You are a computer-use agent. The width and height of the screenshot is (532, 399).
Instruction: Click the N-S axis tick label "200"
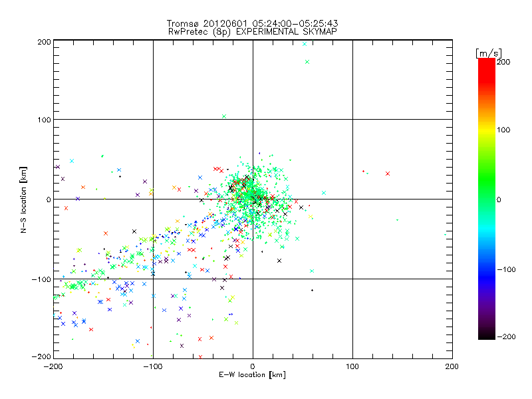coord(44,42)
